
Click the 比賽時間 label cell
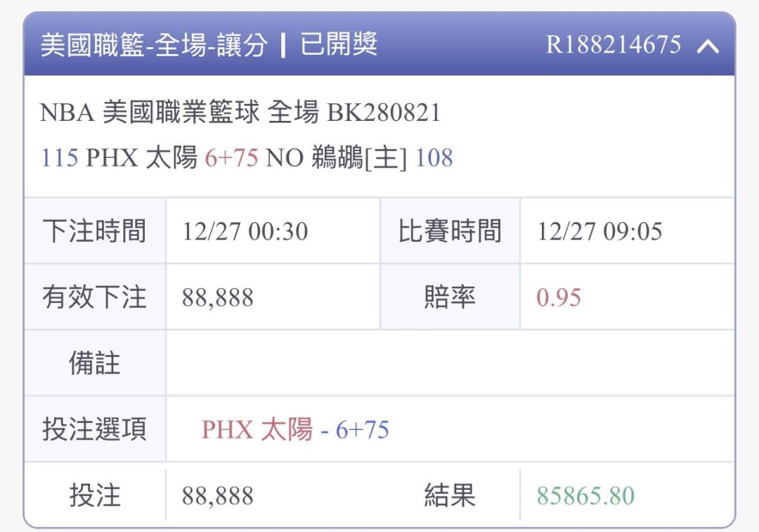pyautogui.click(x=450, y=231)
